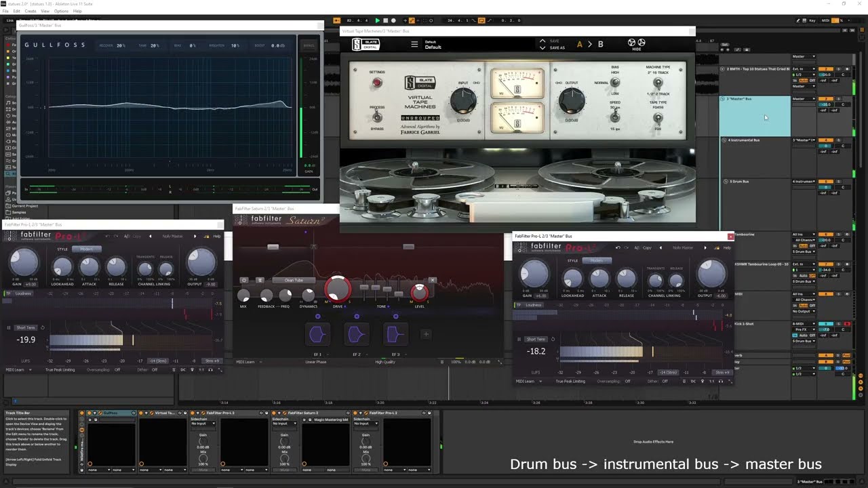Click the tape machine's Output knob
Viewport: 868px width, 488px height.
[x=572, y=102]
